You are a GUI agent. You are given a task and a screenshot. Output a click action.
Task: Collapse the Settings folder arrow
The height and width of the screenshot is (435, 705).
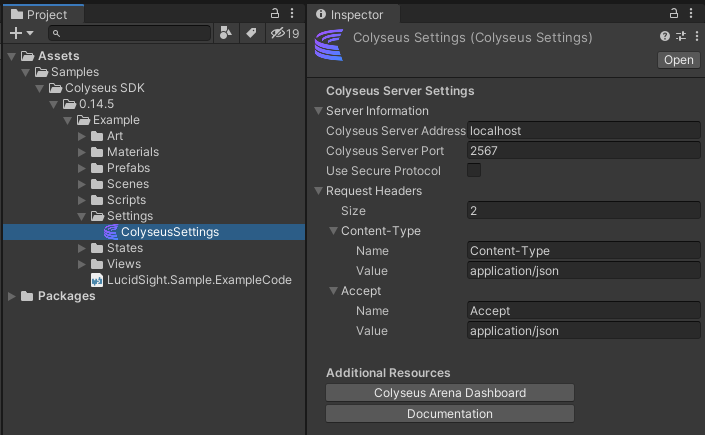pyautogui.click(x=82, y=216)
